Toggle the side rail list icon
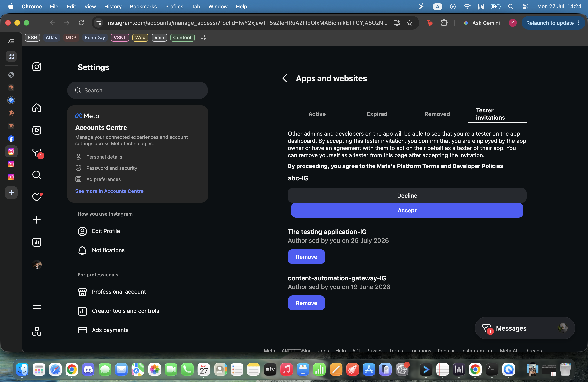This screenshot has width=588, height=382. (11, 41)
